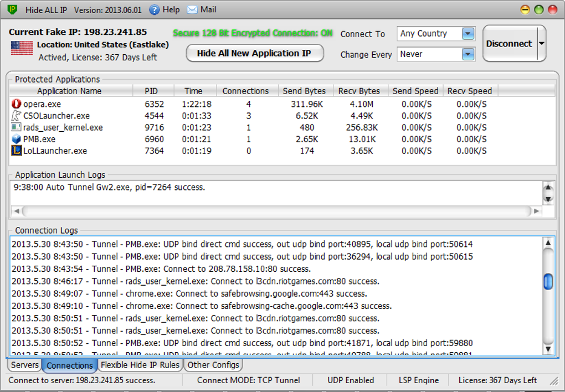The width and height of the screenshot is (565, 392).
Task: Click log line with local port 59880
Action: 242,343
